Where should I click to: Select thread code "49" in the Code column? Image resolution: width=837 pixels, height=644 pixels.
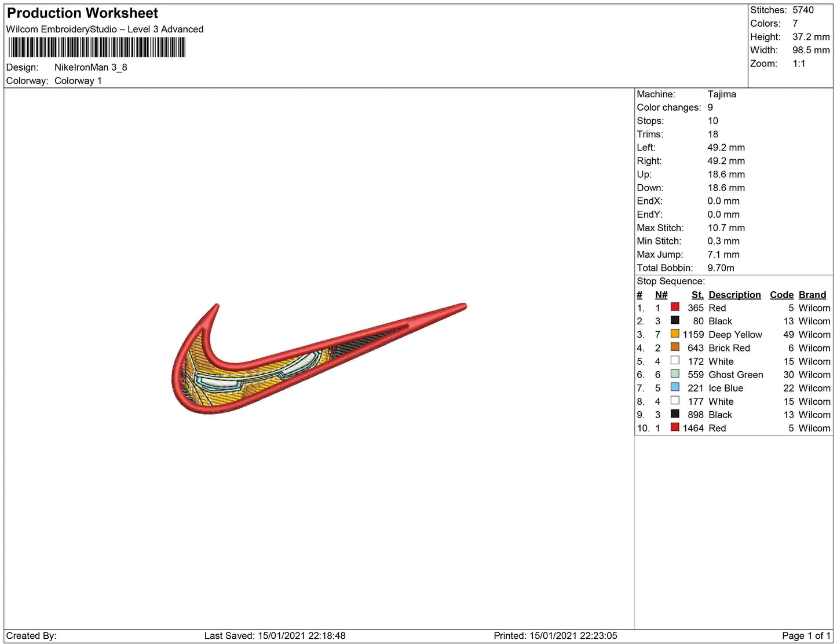tap(788, 335)
